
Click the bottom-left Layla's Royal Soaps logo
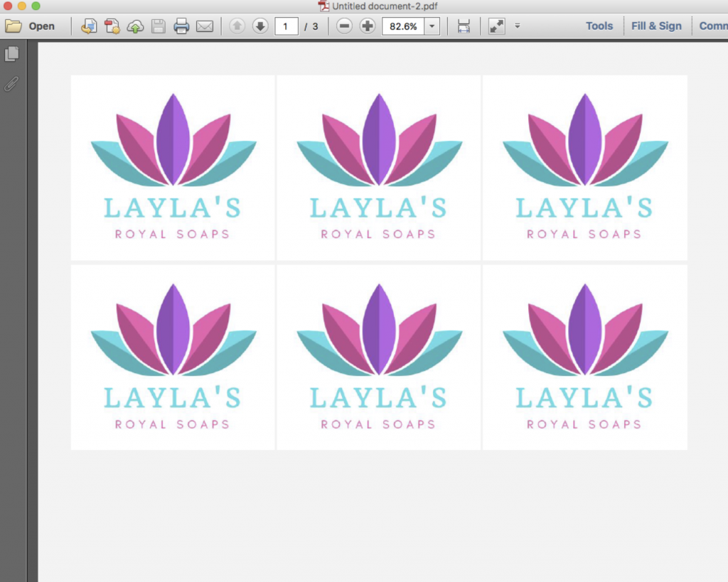point(173,357)
